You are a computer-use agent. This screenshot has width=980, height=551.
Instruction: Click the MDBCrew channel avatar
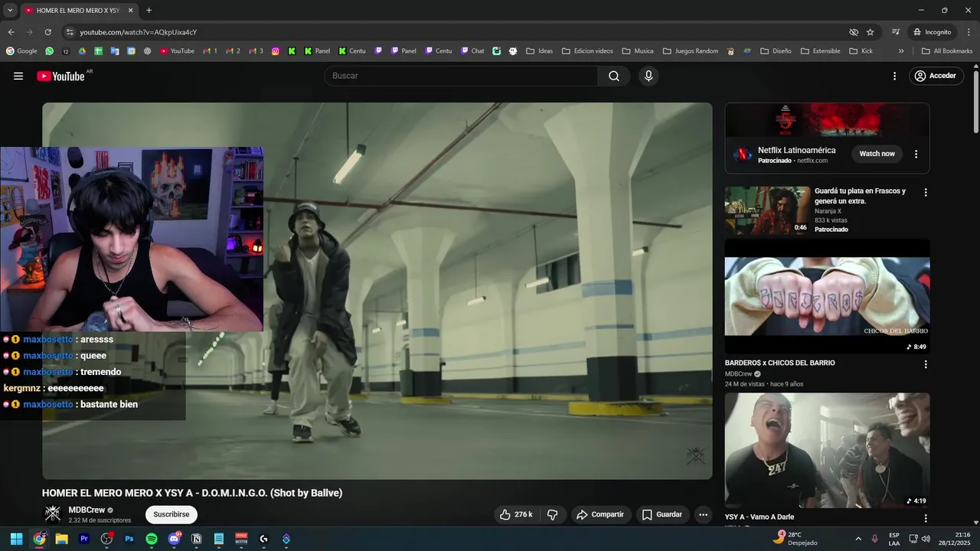tap(53, 514)
